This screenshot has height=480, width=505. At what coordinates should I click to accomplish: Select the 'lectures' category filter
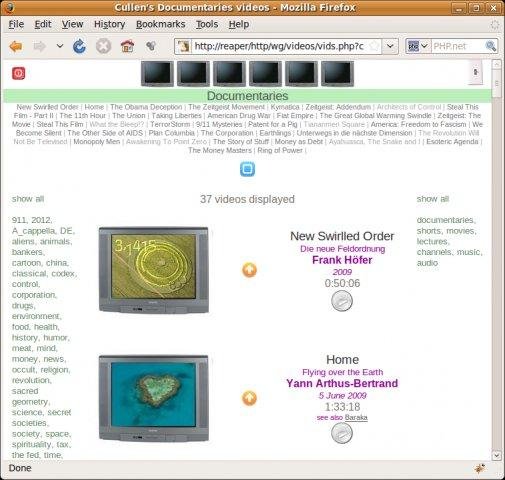(433, 242)
